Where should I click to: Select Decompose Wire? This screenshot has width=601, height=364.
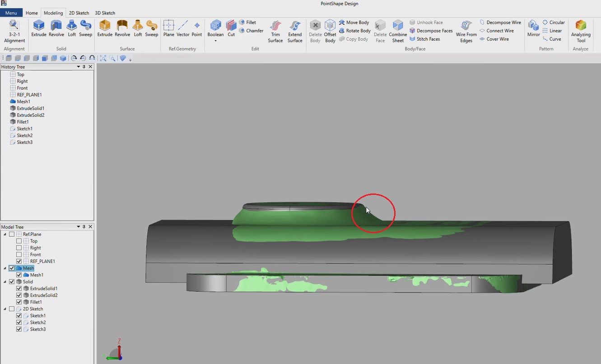pyautogui.click(x=500, y=22)
